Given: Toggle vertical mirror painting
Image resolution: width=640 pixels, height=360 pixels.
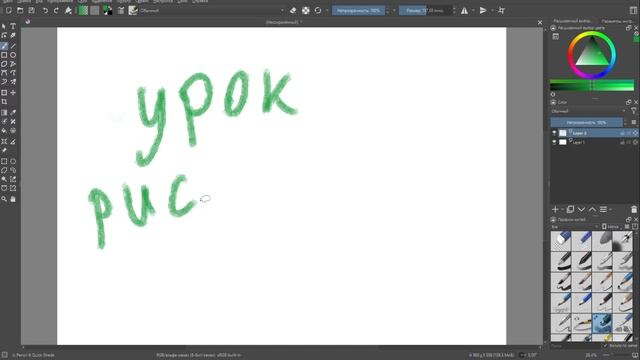Looking at the screenshot, I should point(483,11).
